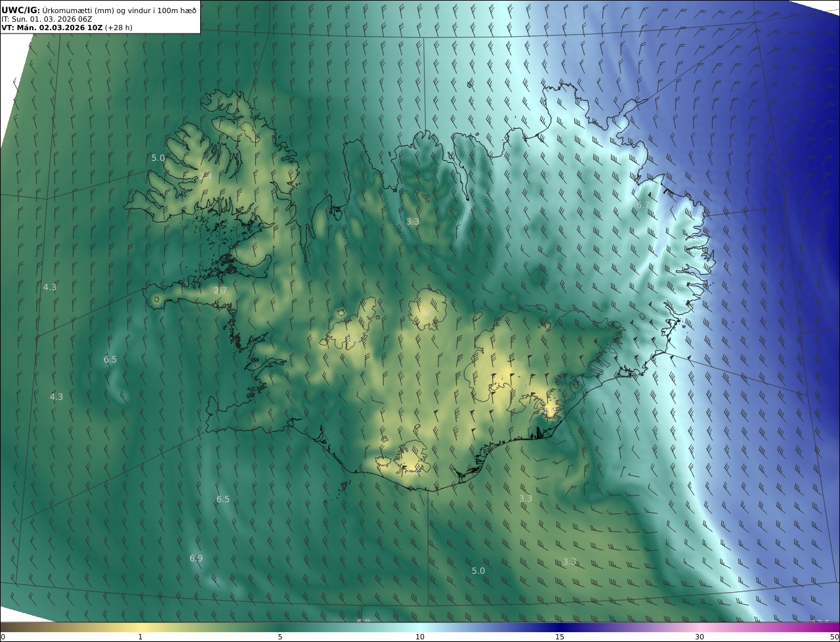Viewport: 840px width, 642px height.
Task: Pick the light cyan color bar segment above "10"
Action: pyautogui.click(x=420, y=627)
